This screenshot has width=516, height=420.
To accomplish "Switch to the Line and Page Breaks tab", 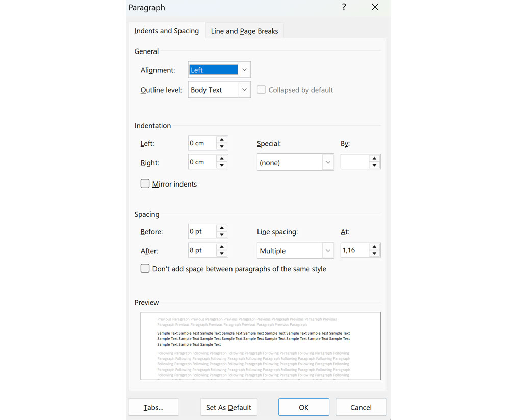I will tap(244, 31).
